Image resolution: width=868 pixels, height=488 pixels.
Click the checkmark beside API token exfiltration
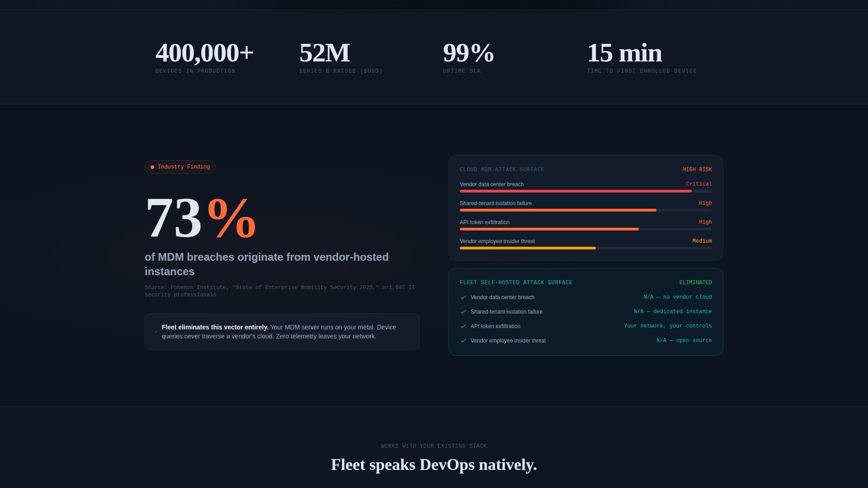click(x=463, y=326)
